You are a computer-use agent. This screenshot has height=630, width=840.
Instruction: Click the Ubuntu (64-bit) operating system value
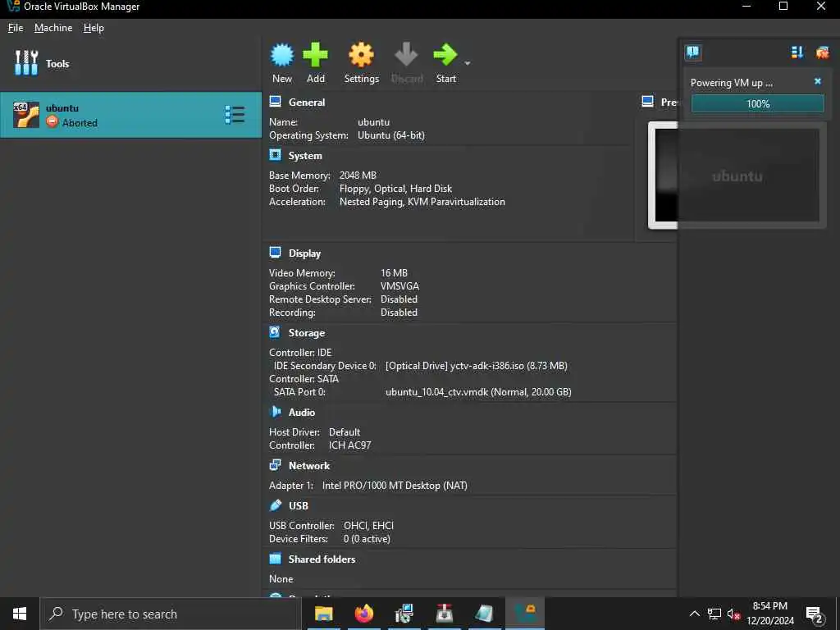pos(391,135)
